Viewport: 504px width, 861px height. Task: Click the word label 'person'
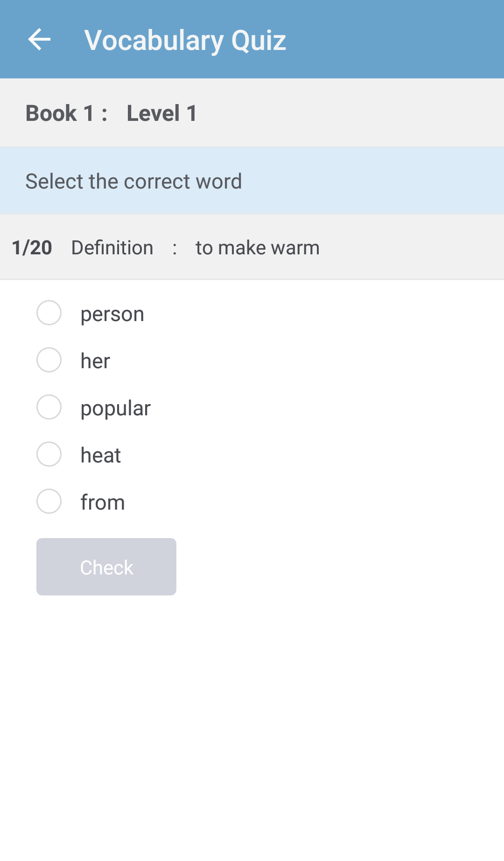point(112,314)
